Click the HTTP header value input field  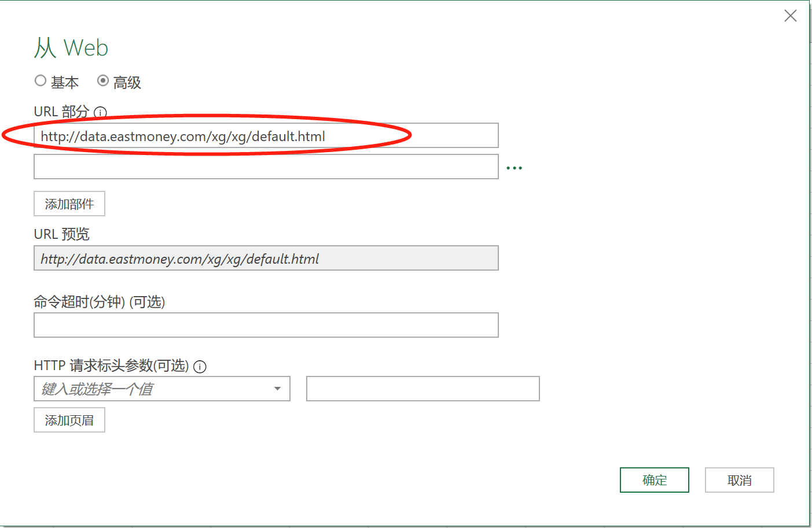point(423,389)
